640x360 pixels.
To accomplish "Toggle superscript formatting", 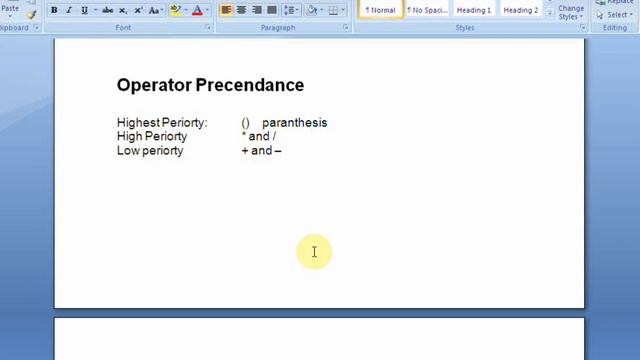I will (x=138, y=10).
